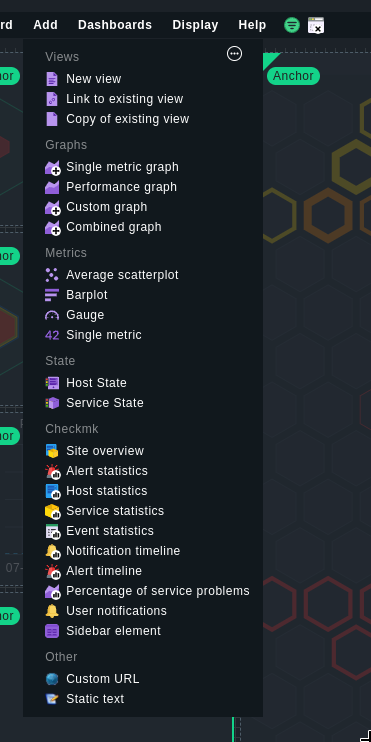Click the Barplot bars icon
371x742 pixels.
point(52,295)
